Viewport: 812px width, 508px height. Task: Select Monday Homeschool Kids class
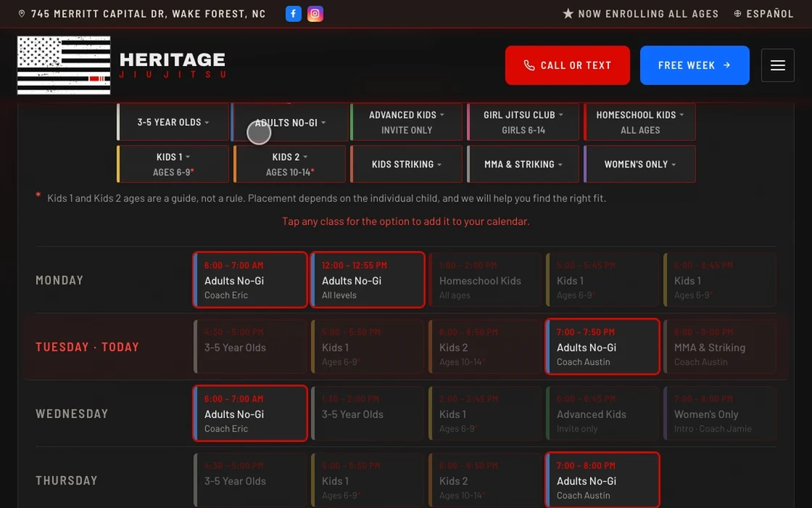(x=485, y=280)
